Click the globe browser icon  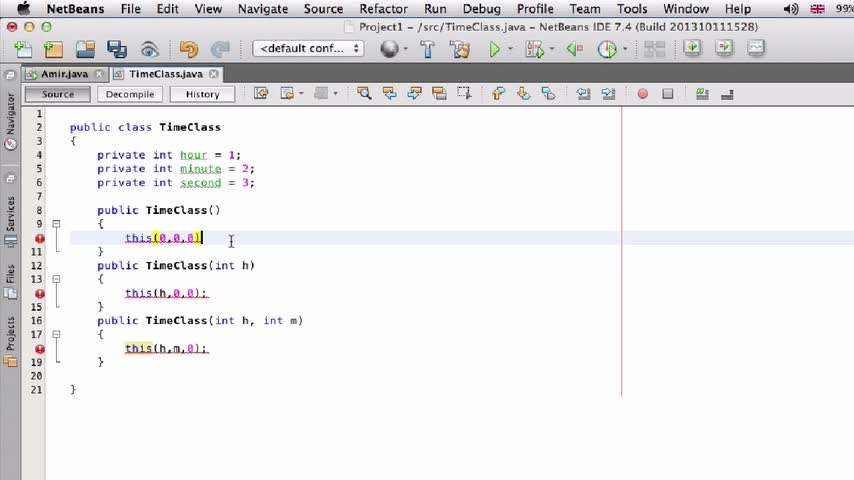pos(389,49)
